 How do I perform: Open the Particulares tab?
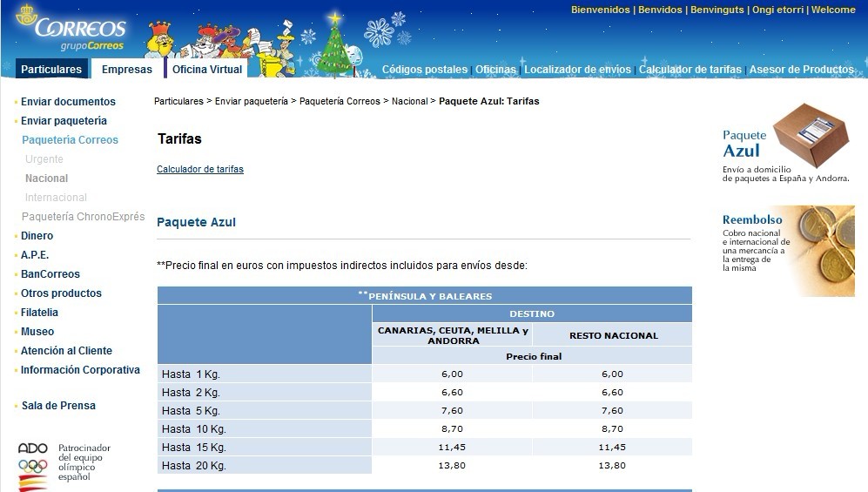(51, 69)
